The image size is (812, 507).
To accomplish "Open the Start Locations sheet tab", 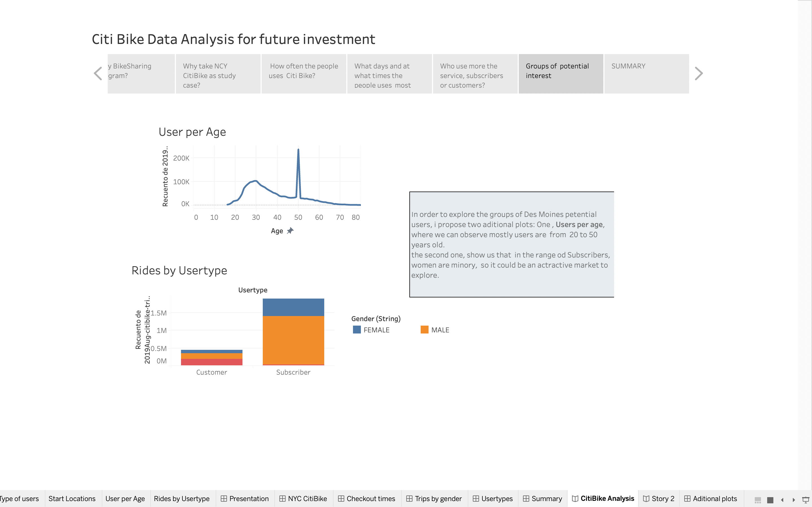I will (72, 499).
